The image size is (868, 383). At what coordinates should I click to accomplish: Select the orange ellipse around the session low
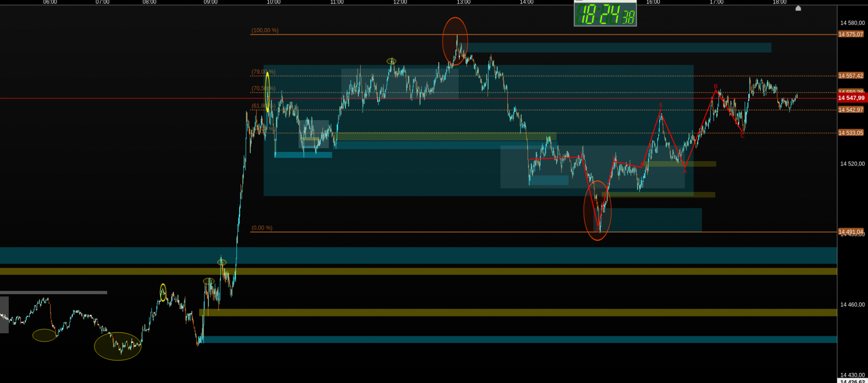click(597, 211)
